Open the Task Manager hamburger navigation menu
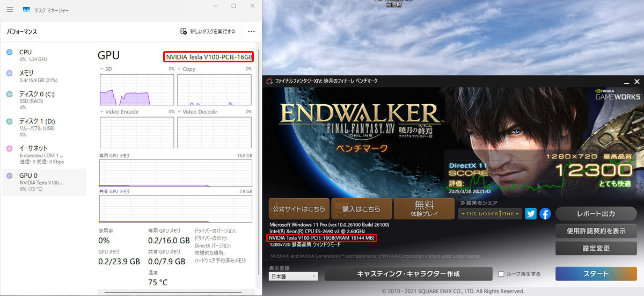Screen dimensions: 644x296 click(x=10, y=10)
